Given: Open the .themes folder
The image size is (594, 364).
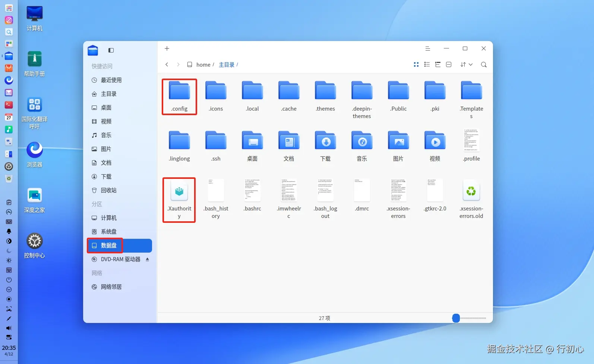Looking at the screenshot, I should tap(325, 96).
